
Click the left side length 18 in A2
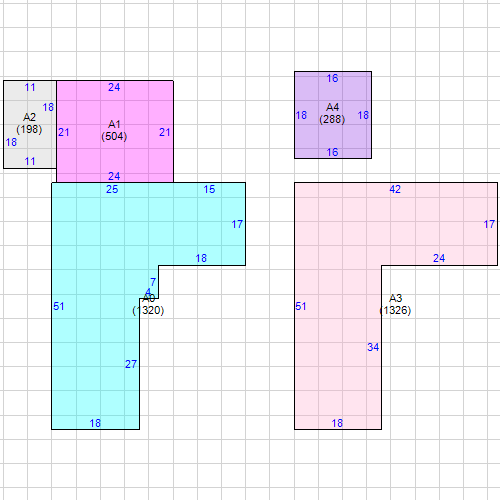point(11,142)
